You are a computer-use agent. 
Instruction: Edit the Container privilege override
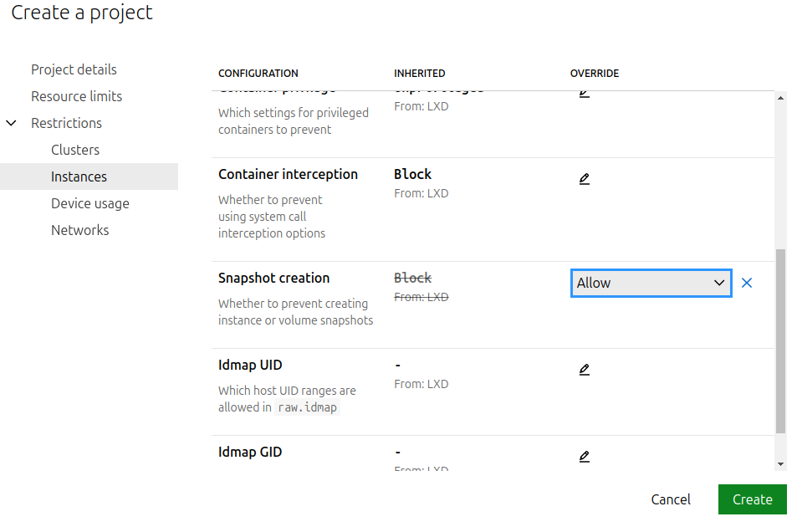click(584, 94)
